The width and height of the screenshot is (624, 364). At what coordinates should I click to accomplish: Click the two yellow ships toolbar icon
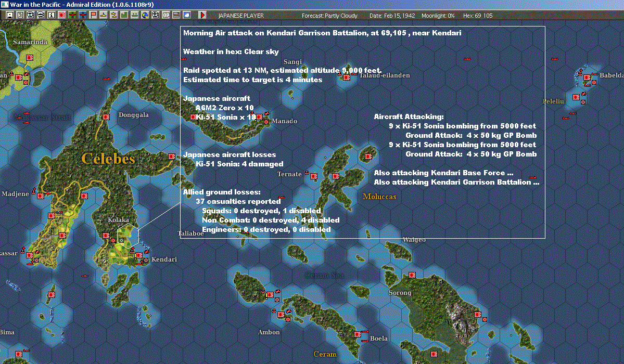114,15
